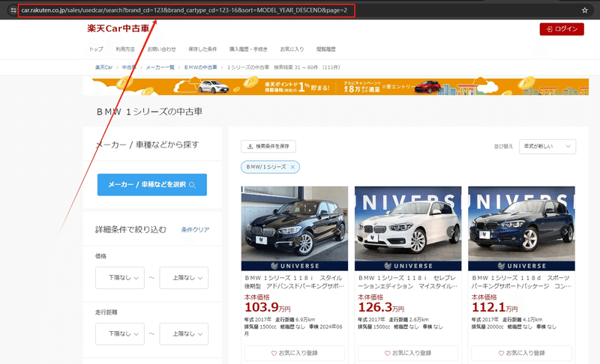This screenshot has width=600, height=364.
Task: Click the 103.9万円 price
Action: pyautogui.click(x=268, y=307)
